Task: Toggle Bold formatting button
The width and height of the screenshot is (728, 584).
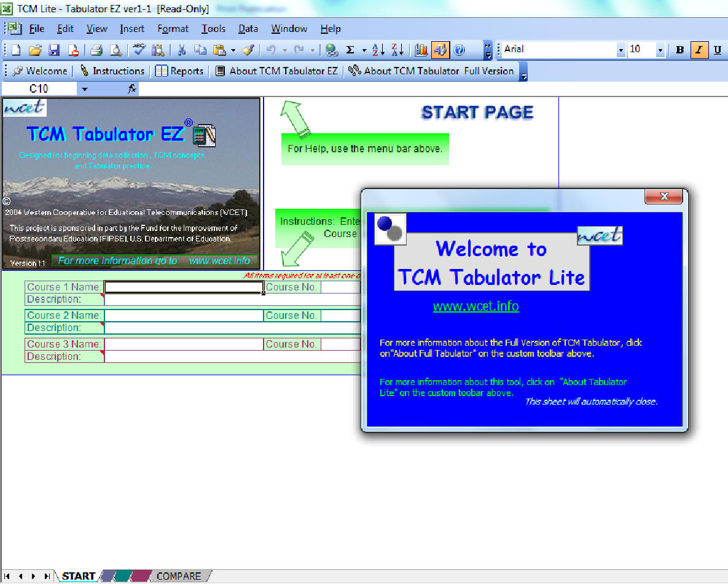Action: (x=679, y=50)
